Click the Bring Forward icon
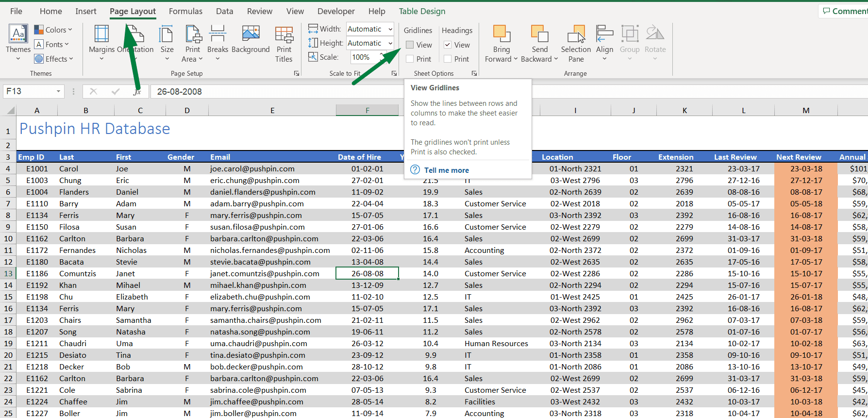Viewport: 868px width, 418px height. [x=501, y=33]
